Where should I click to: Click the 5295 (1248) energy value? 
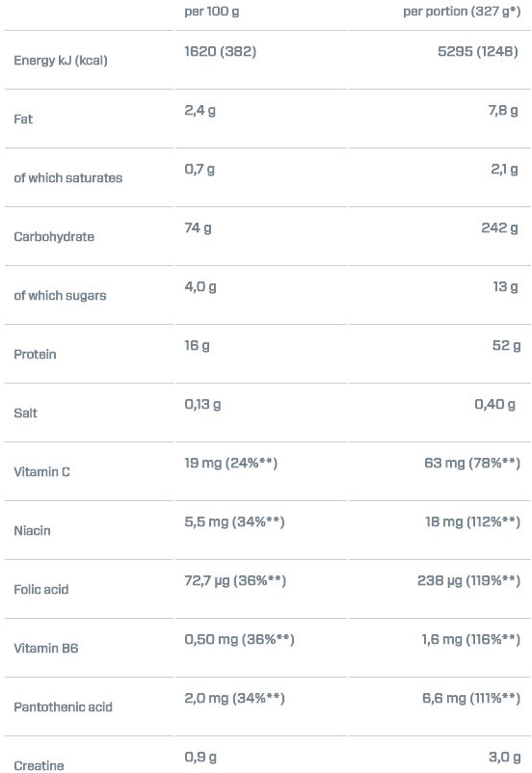coord(477,51)
